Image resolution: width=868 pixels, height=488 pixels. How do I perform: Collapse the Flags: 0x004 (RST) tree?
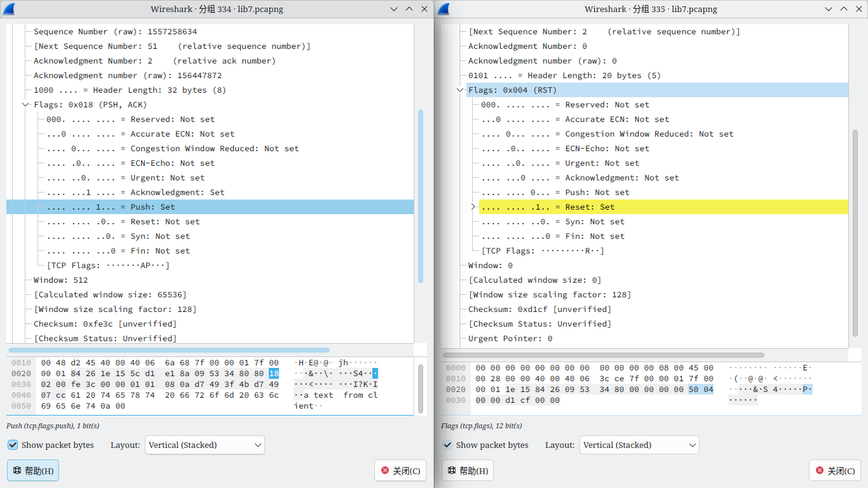tap(460, 90)
